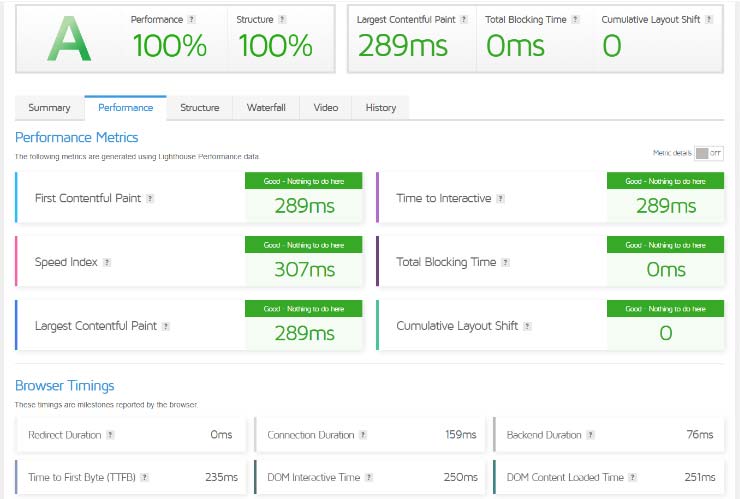
Task: Click the Cumulative Layout Shift 0 value in metrics
Action: click(665, 333)
